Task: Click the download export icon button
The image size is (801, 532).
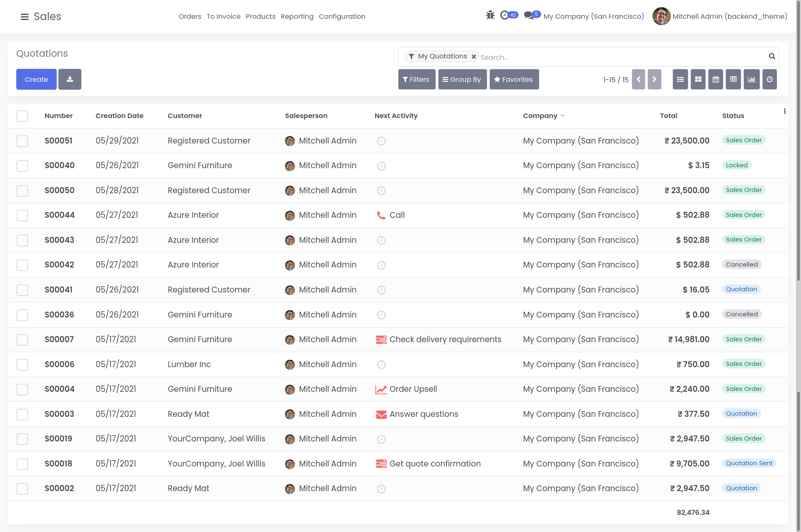Action: click(x=70, y=79)
